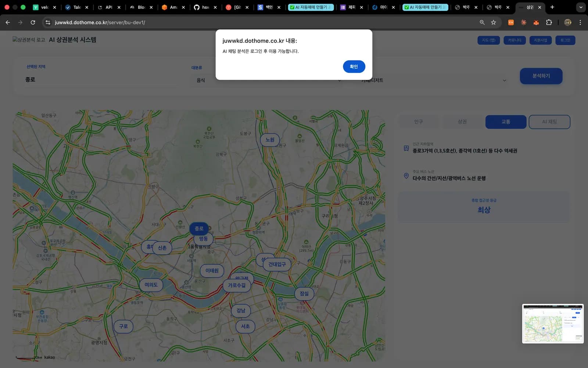Close the Blo browser tab
Viewport: 588px width, 368px height.
[151, 7]
